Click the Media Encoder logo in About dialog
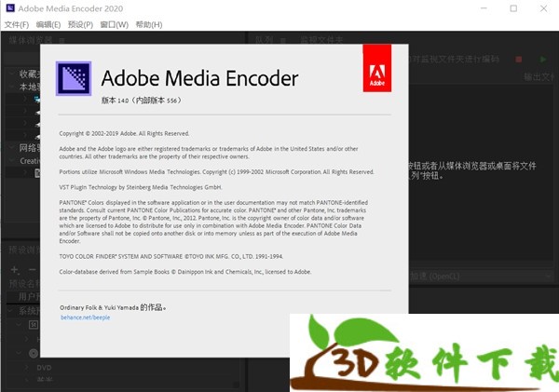Viewport: 559px width, 392px height. (x=74, y=78)
